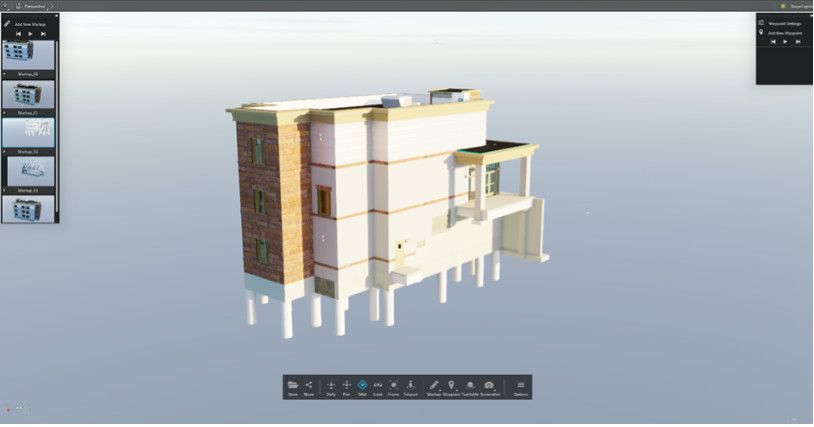Skip to next waypoint

(x=797, y=42)
